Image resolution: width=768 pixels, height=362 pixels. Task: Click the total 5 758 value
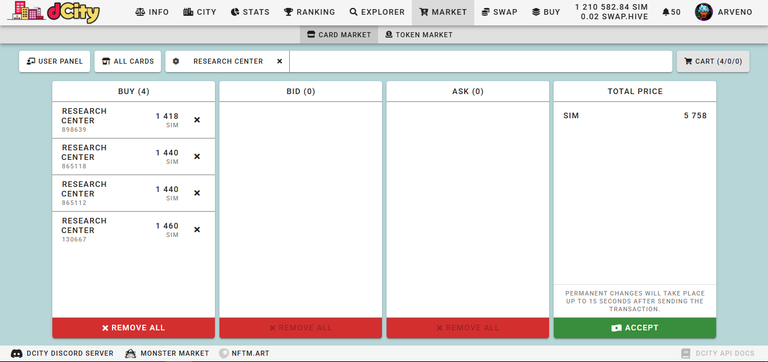click(696, 116)
